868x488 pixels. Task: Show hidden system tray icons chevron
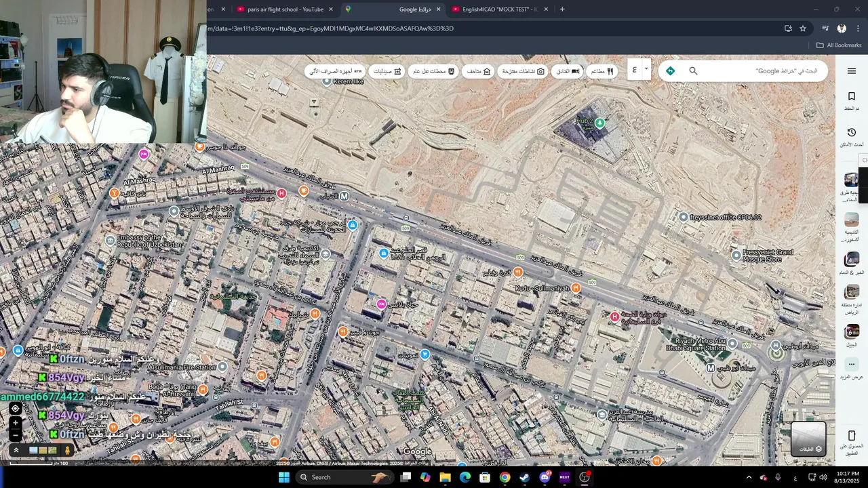click(749, 477)
